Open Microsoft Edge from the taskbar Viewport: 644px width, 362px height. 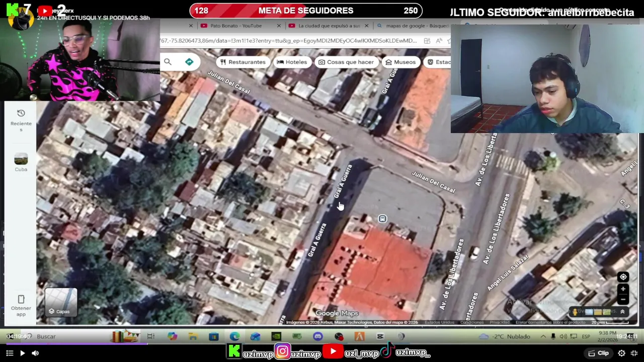click(234, 336)
